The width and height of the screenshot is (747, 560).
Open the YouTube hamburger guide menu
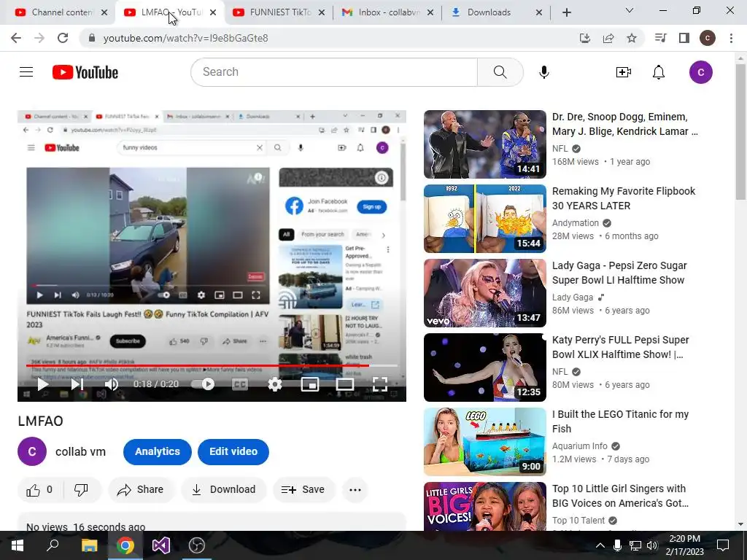pos(26,72)
